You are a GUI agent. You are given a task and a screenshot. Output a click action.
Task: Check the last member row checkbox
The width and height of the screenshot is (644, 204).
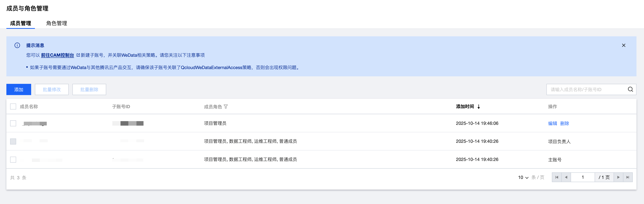point(13,159)
